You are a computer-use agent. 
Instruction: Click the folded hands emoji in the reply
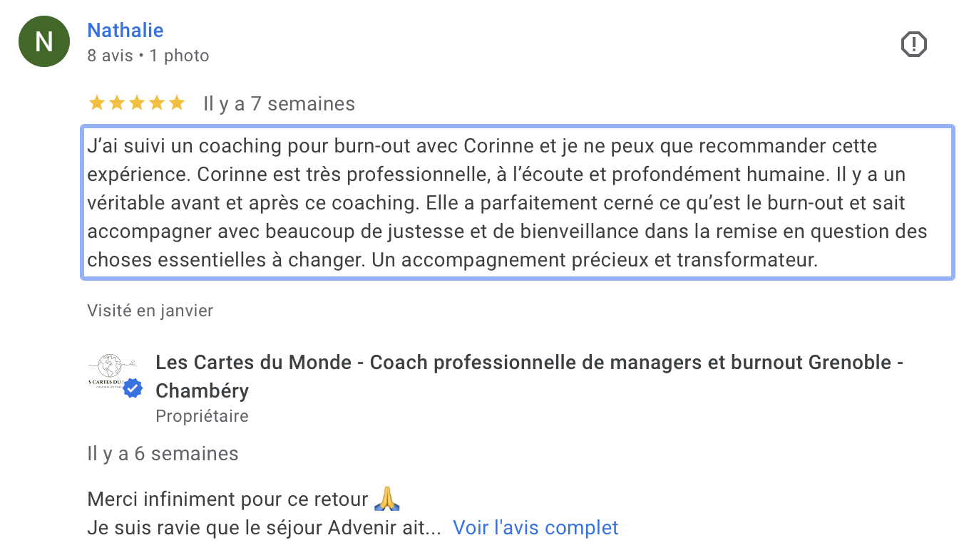pyautogui.click(x=387, y=498)
